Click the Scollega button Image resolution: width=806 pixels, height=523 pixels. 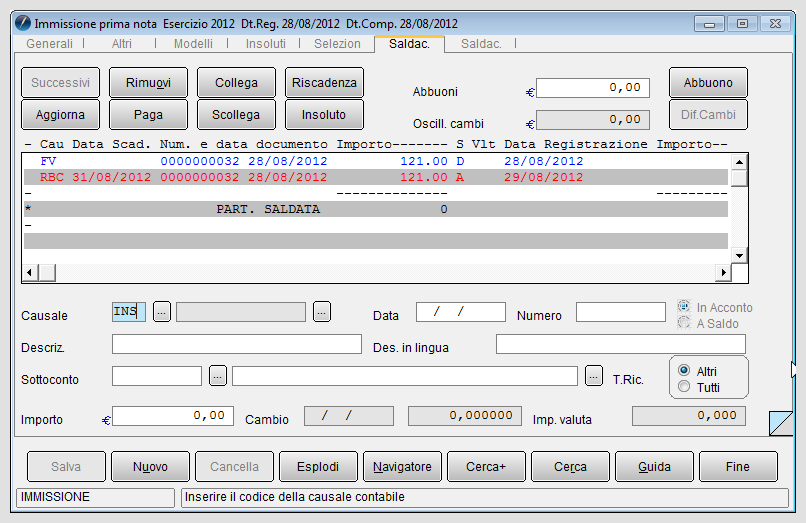point(236,114)
